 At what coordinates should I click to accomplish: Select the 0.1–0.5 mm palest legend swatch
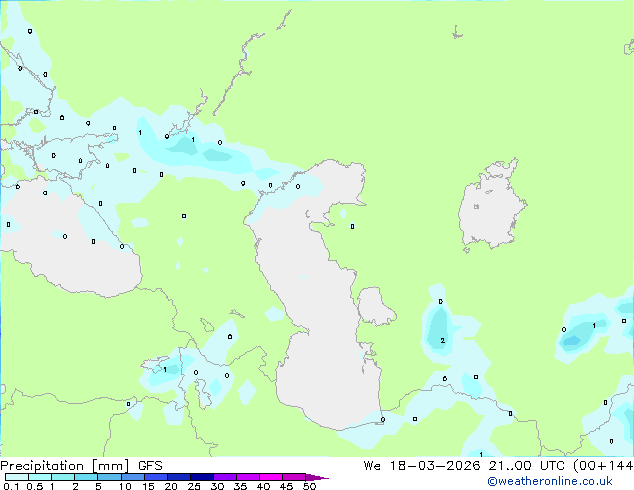click(17, 477)
